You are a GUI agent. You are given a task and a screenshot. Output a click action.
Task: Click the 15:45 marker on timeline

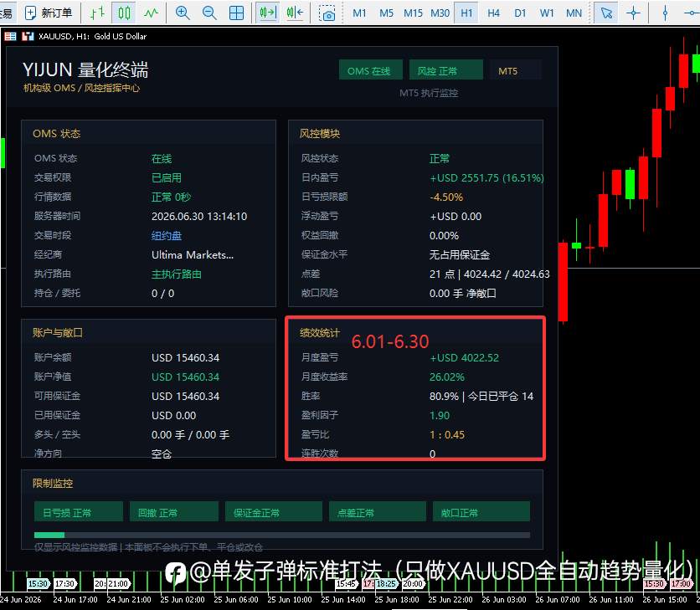point(346,583)
